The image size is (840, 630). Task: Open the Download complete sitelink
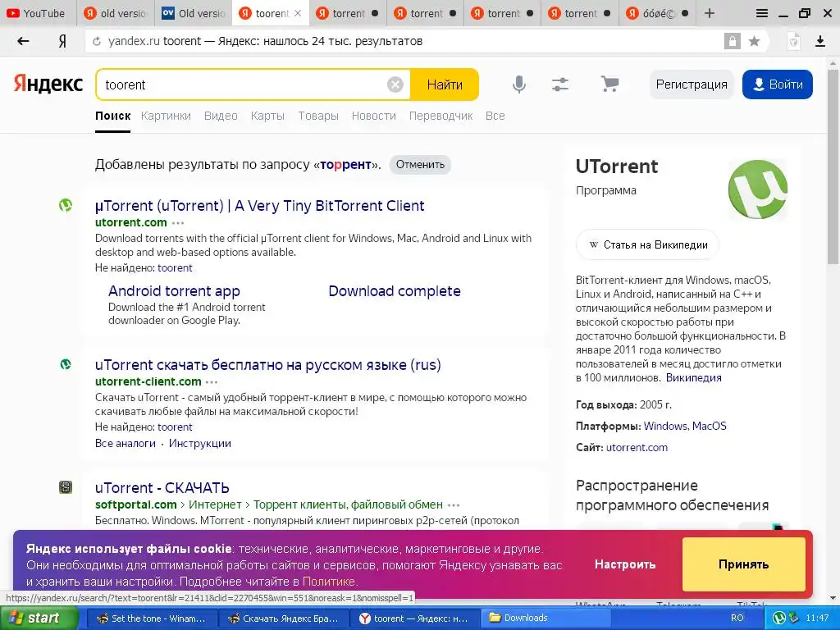tap(395, 291)
